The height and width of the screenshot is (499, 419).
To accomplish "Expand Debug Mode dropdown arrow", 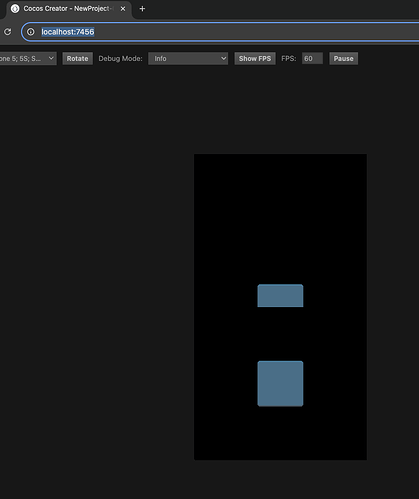I will [223, 59].
